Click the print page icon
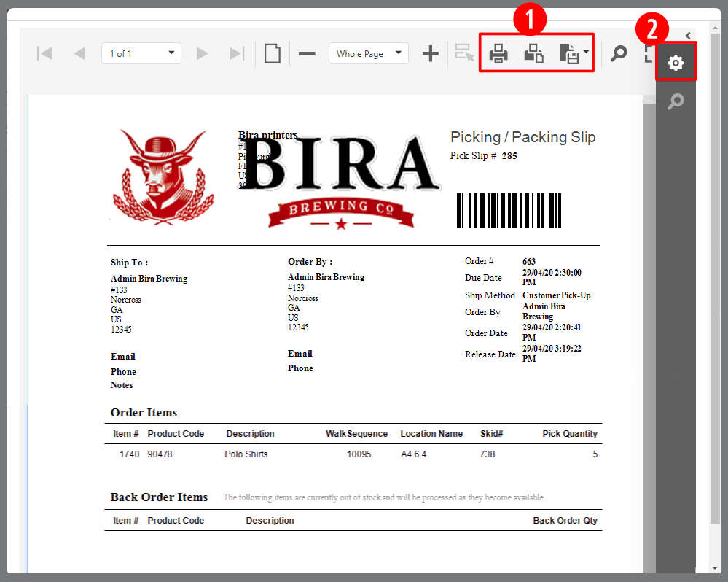 (x=534, y=53)
